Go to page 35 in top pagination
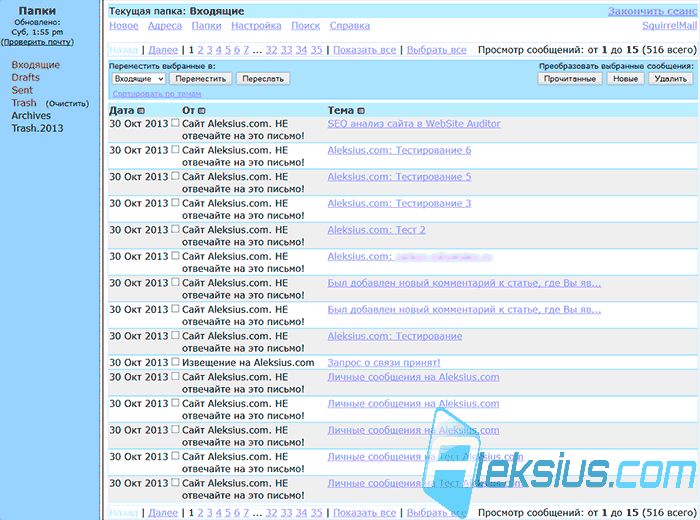 click(317, 50)
